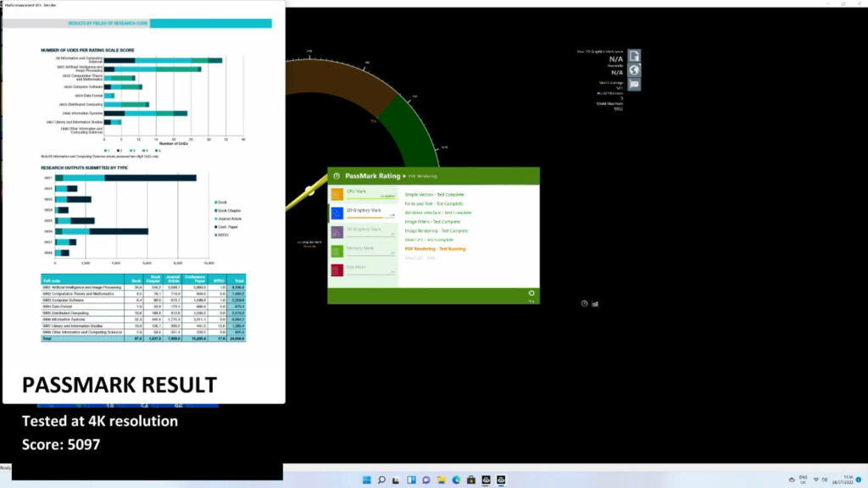Switch to the first PerformanceTest taskbar icon

pos(486,480)
